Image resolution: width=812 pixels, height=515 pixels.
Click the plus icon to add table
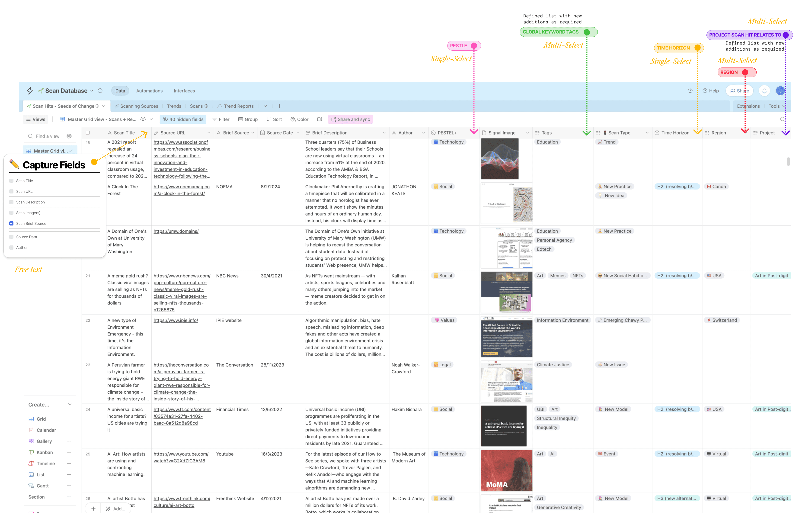click(x=280, y=106)
